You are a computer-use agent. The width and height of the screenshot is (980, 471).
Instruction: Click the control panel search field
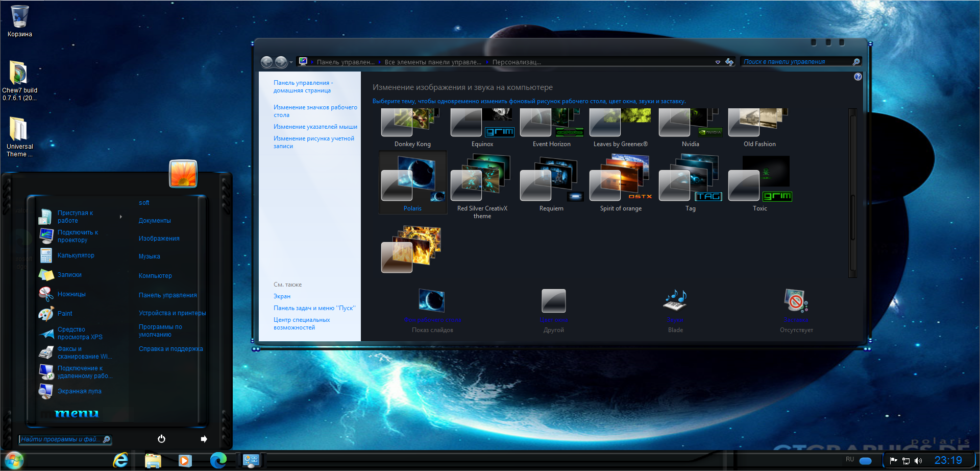coord(796,62)
